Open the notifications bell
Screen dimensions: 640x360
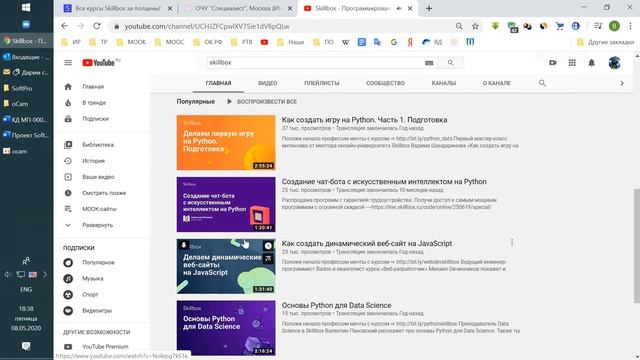[x=591, y=62]
